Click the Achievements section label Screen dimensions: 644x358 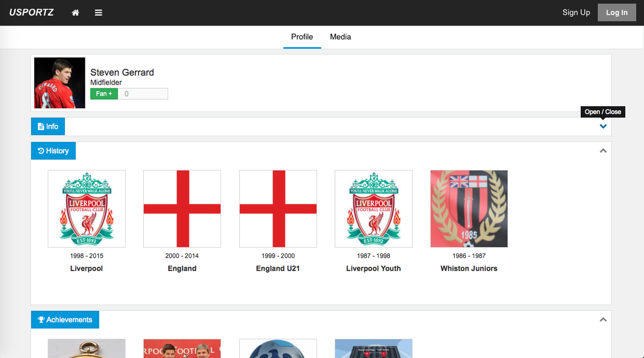click(65, 320)
